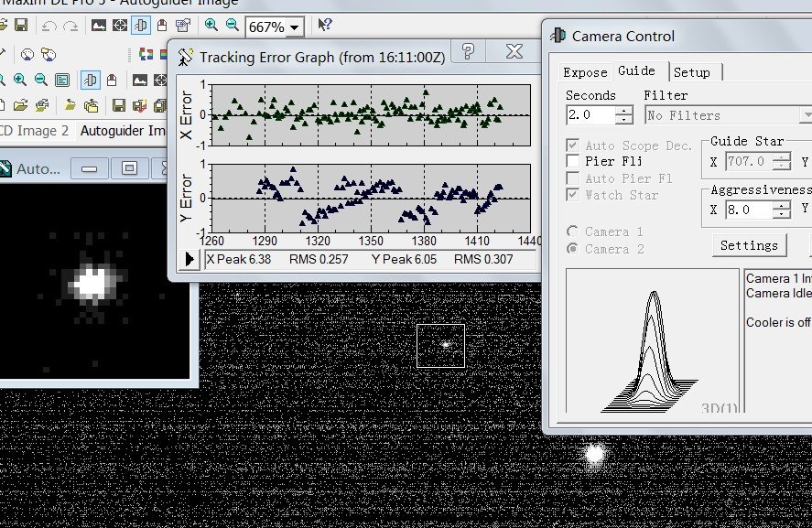Click the settings icon left of zoom-in magnifier
This screenshot has width=812, height=528.
tap(183, 25)
